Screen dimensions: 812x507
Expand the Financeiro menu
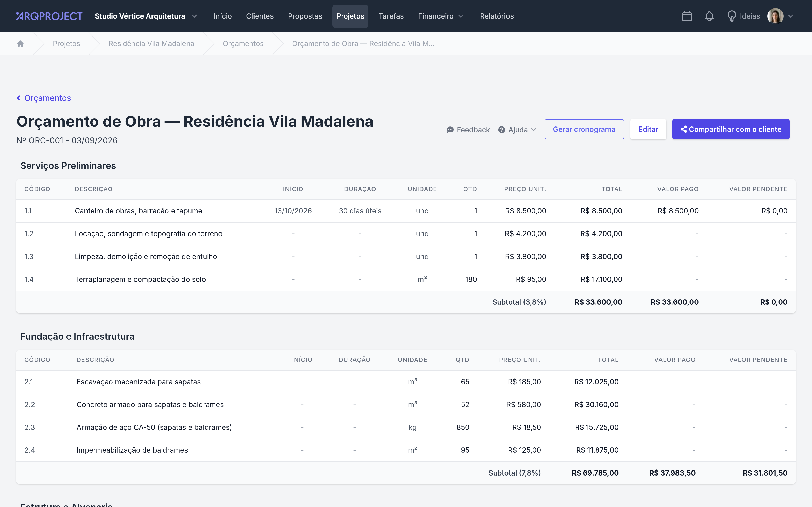pyautogui.click(x=441, y=16)
